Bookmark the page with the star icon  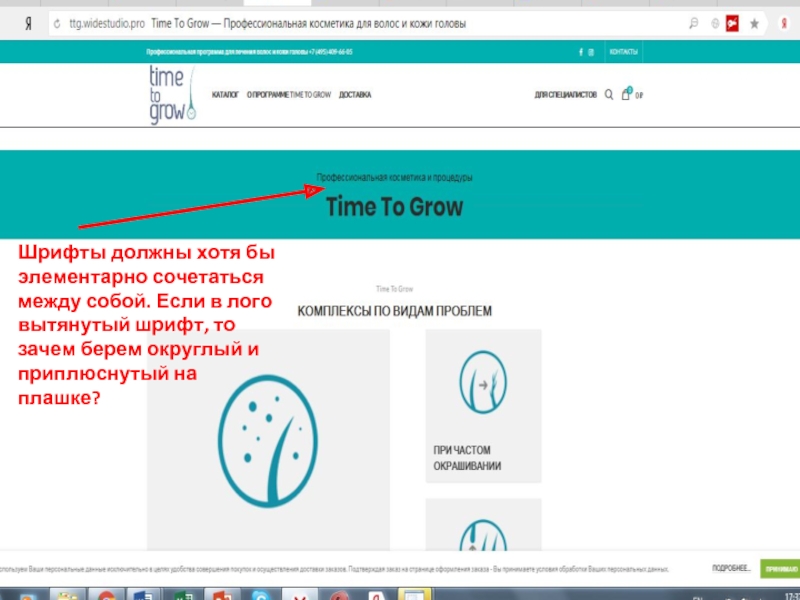click(x=754, y=23)
